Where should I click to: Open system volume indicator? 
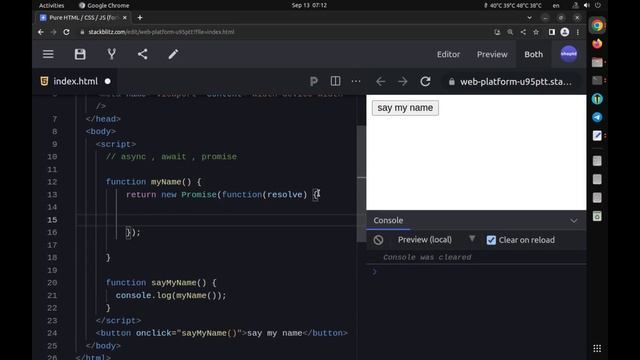pyautogui.click(x=587, y=5)
